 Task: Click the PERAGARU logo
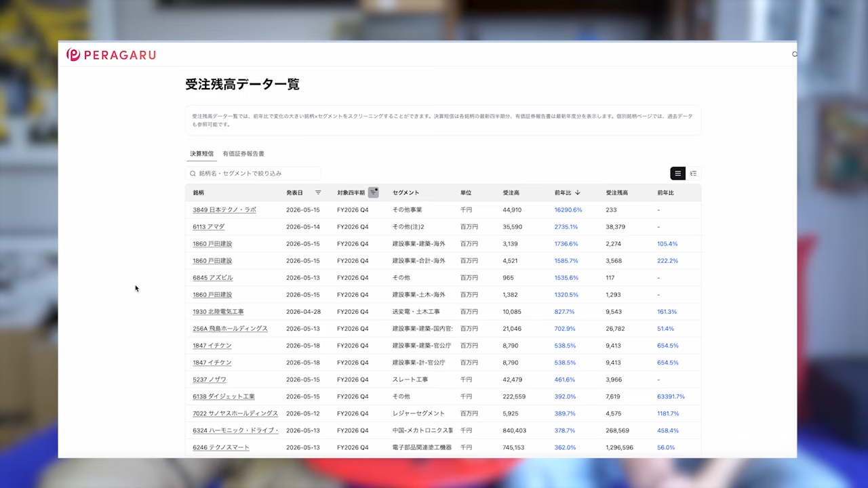(111, 55)
